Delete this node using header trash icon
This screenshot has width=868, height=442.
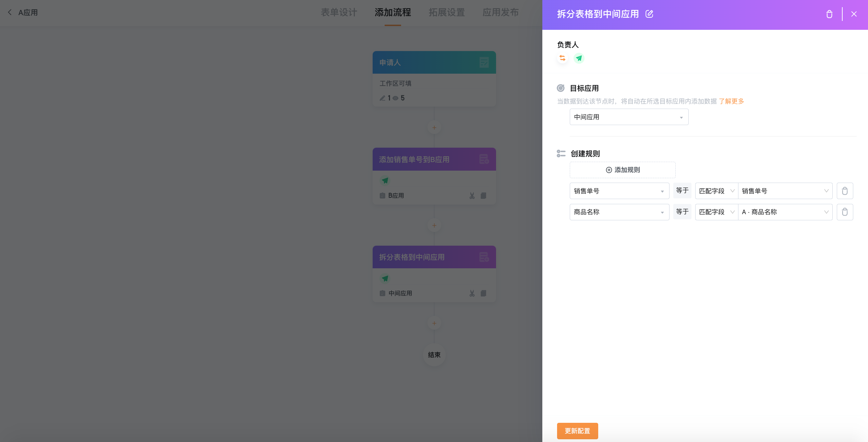point(829,14)
